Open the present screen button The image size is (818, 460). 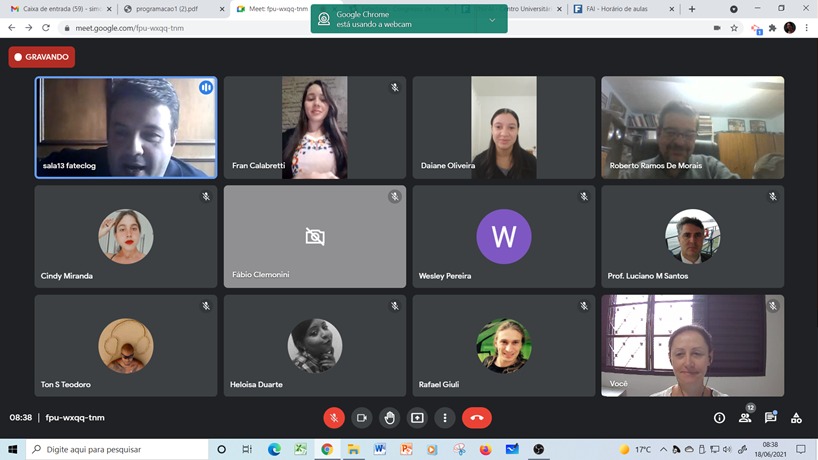417,418
